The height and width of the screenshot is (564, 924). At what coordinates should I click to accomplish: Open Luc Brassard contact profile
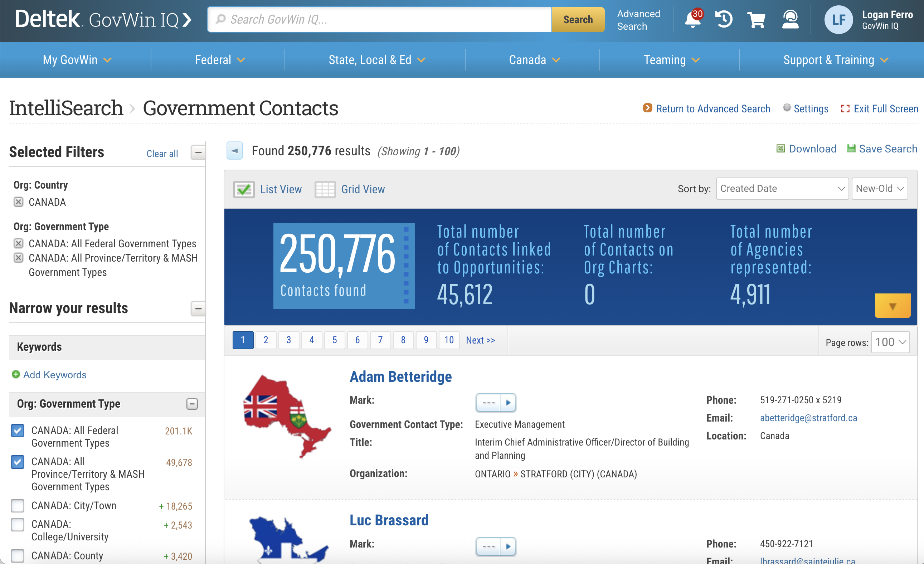click(x=389, y=520)
